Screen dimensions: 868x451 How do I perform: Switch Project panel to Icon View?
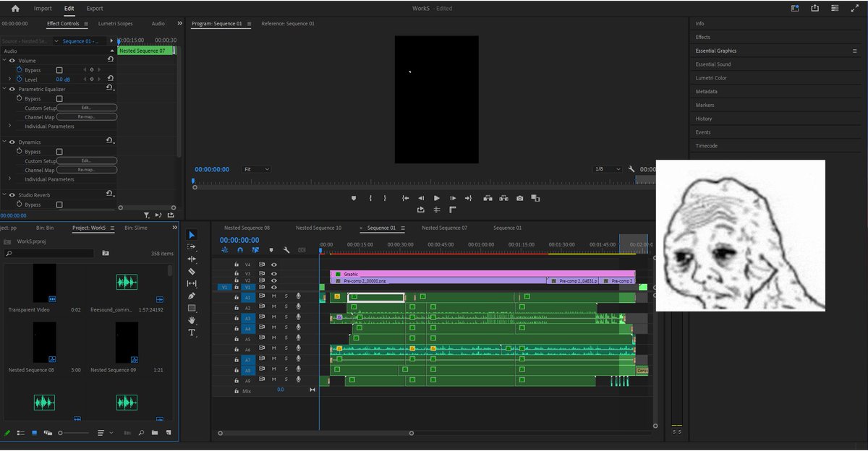(x=34, y=433)
